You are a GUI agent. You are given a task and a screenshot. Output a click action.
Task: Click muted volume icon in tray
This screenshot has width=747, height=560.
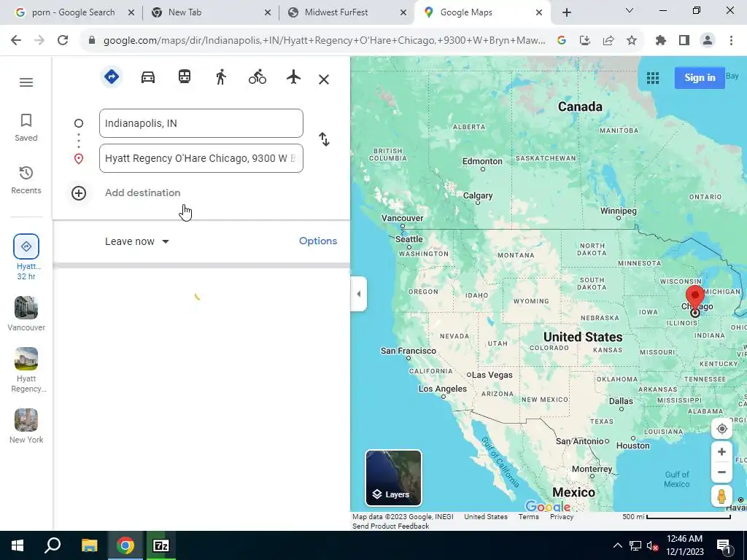pos(652,545)
